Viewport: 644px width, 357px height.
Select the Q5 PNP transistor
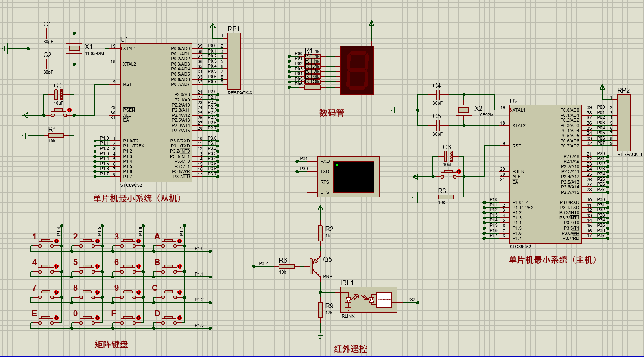tap(314, 266)
